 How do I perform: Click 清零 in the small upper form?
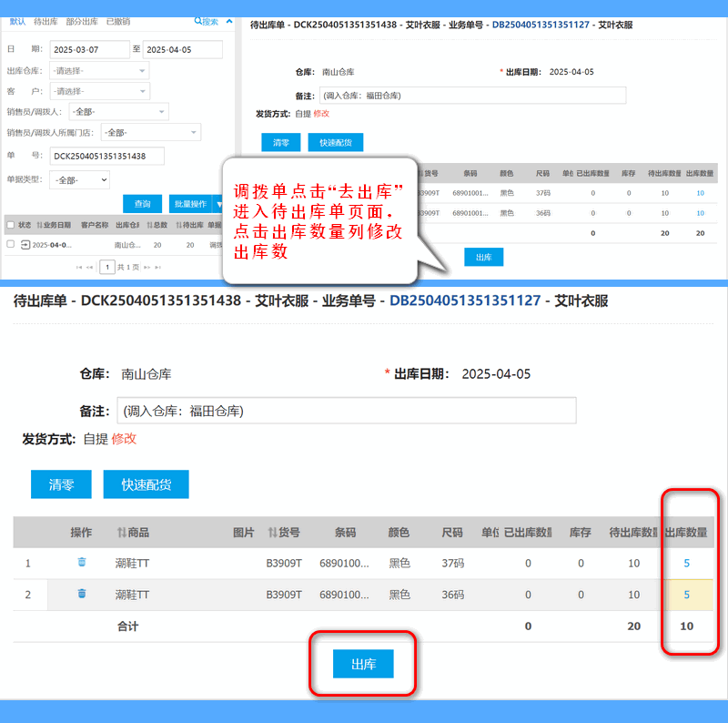281,142
